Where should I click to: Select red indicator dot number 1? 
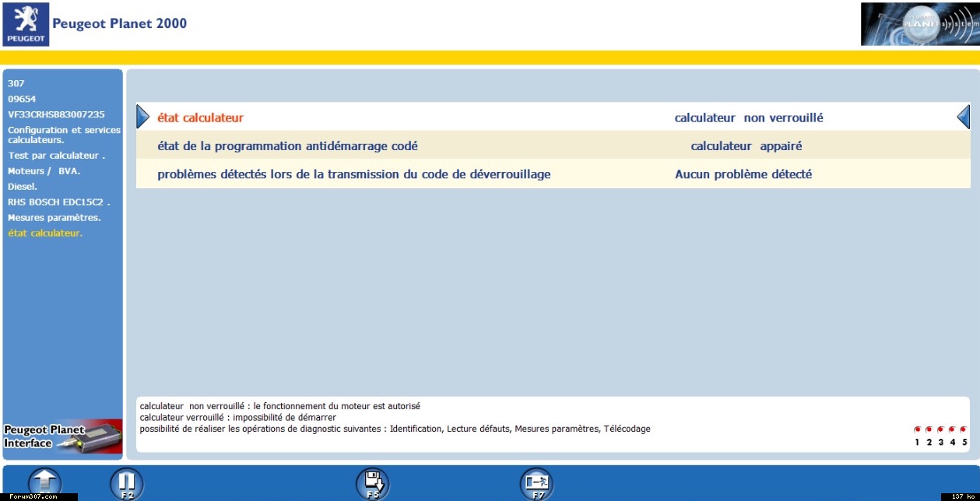click(917, 429)
